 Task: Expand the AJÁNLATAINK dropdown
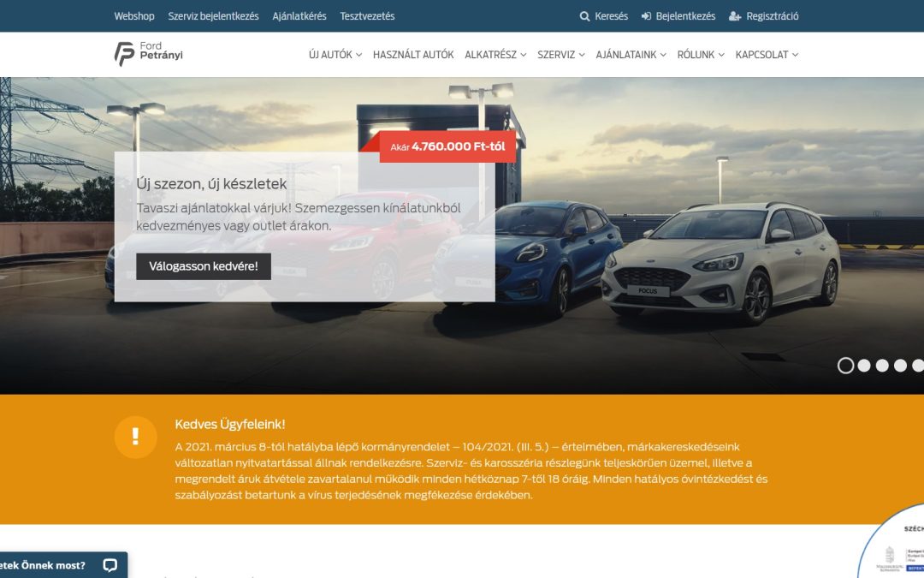(x=631, y=55)
